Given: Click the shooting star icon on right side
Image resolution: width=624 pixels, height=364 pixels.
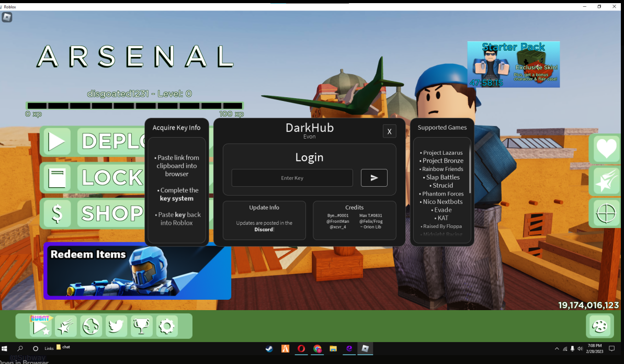Looking at the screenshot, I should (606, 181).
